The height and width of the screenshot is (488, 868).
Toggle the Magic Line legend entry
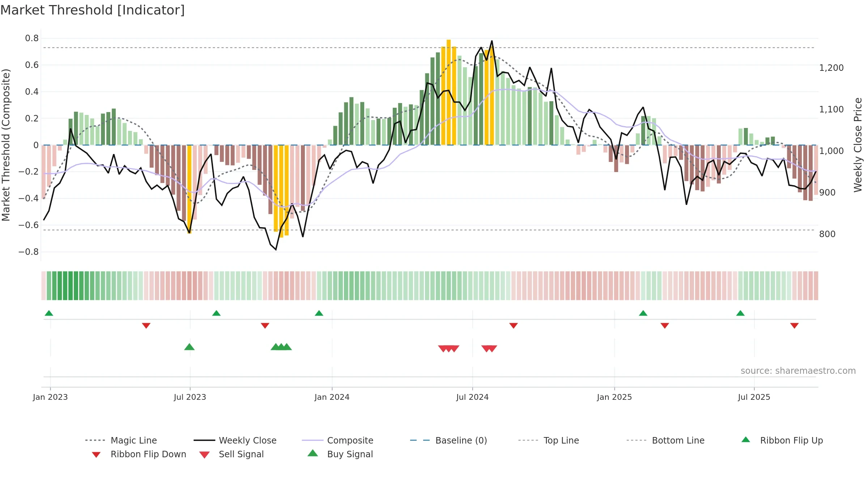[121, 440]
